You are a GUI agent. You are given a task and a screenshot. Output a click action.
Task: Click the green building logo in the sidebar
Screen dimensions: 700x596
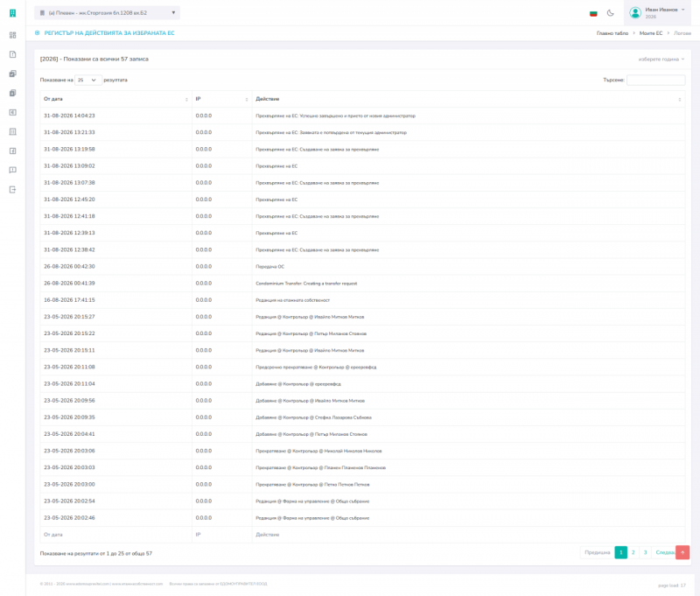pos(12,13)
